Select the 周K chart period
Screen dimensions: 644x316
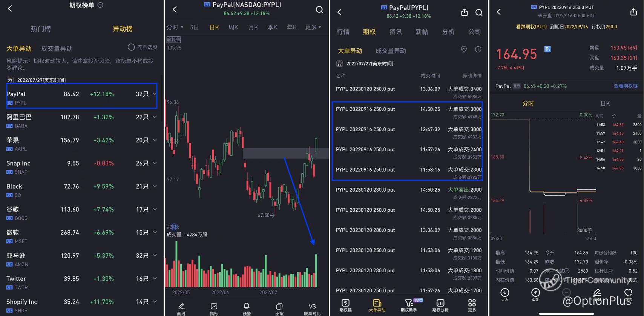click(233, 27)
